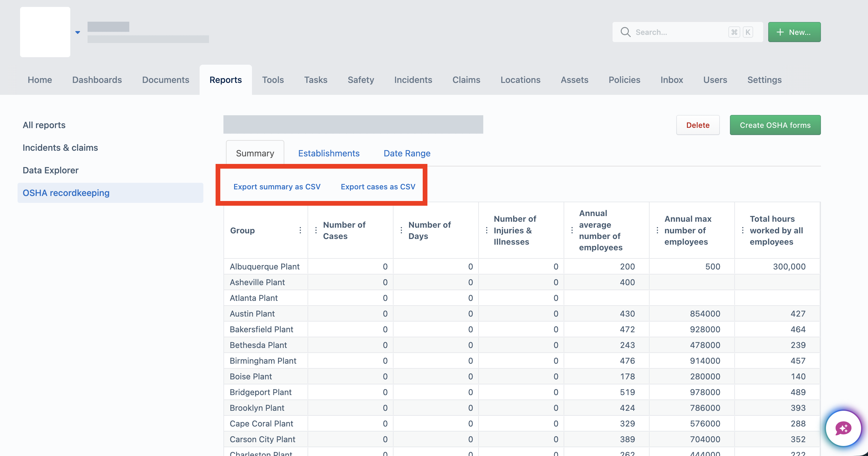Image resolution: width=868 pixels, height=456 pixels.
Task: Open the Group column options menu
Action: 300,231
